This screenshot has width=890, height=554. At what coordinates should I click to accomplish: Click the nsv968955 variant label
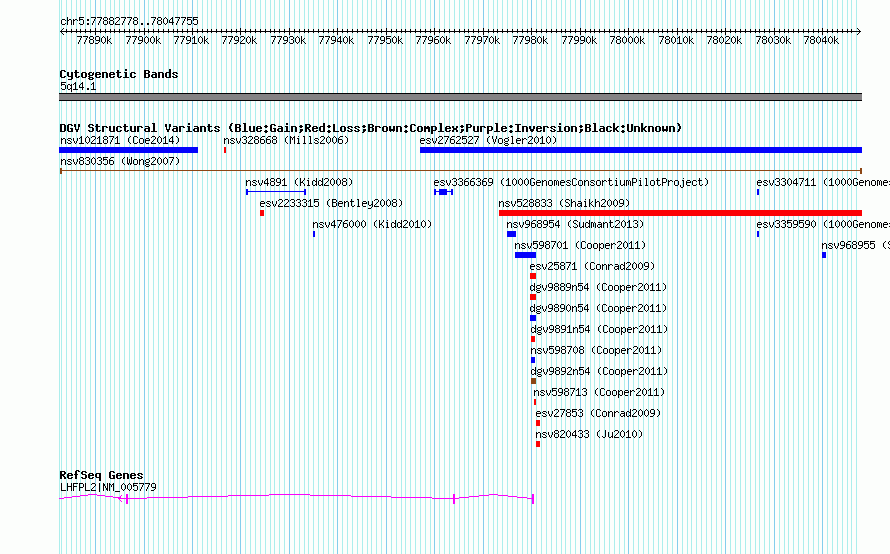[x=855, y=245]
